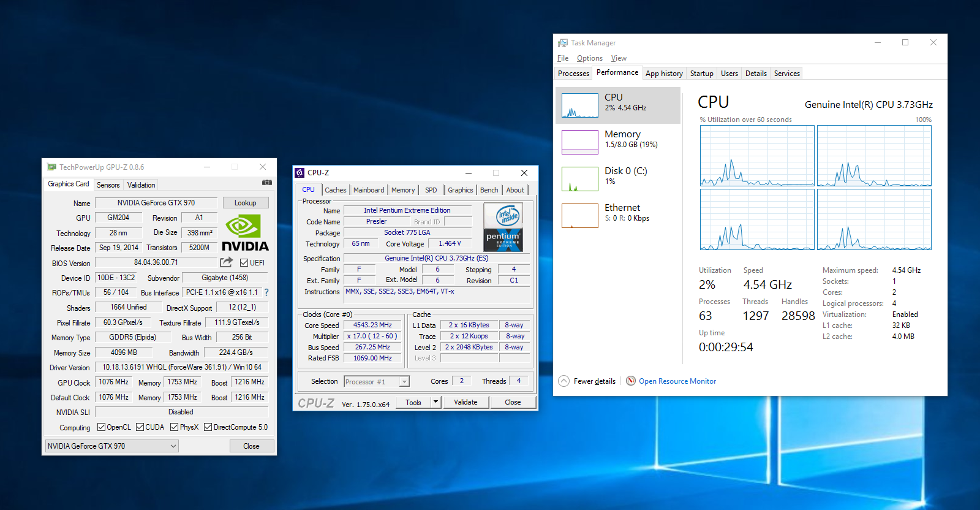980x510 pixels.
Task: Open the About tab in CPU-Z
Action: (x=515, y=190)
